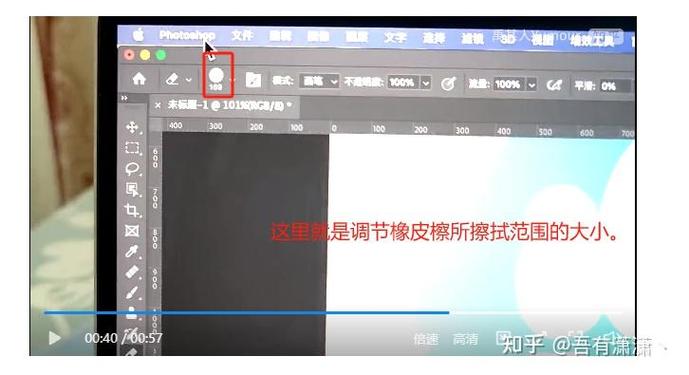Open the 不透明度 opacity slider arrow
This screenshot has height=375, width=689.
[x=425, y=83]
